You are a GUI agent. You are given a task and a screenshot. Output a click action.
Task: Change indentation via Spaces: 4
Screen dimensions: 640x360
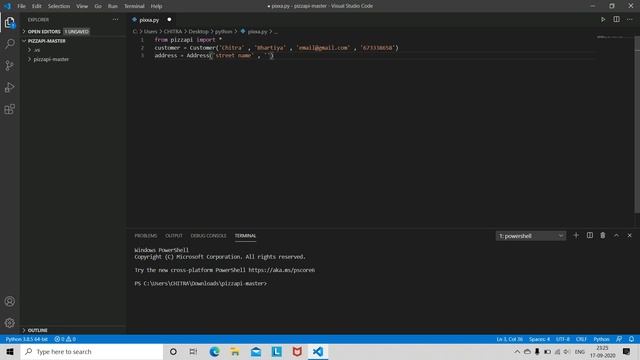pos(539,339)
